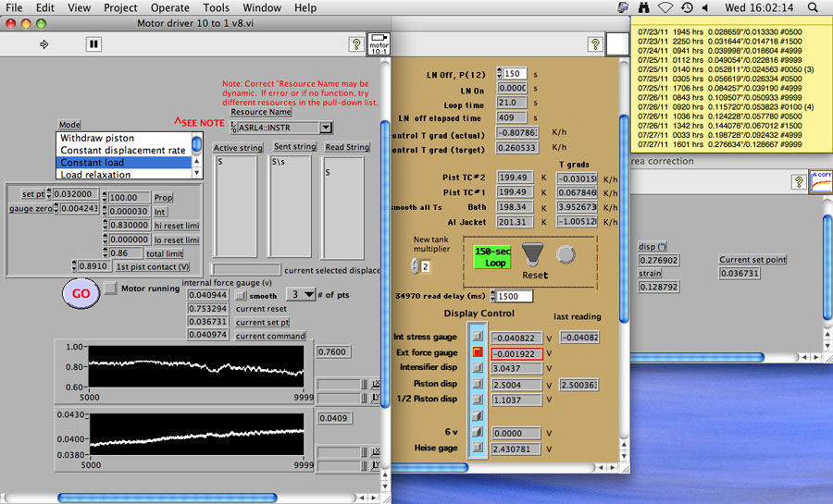The height and width of the screenshot is (504, 833).
Task: Click the green 150-sec Loop button
Action: pyautogui.click(x=492, y=256)
